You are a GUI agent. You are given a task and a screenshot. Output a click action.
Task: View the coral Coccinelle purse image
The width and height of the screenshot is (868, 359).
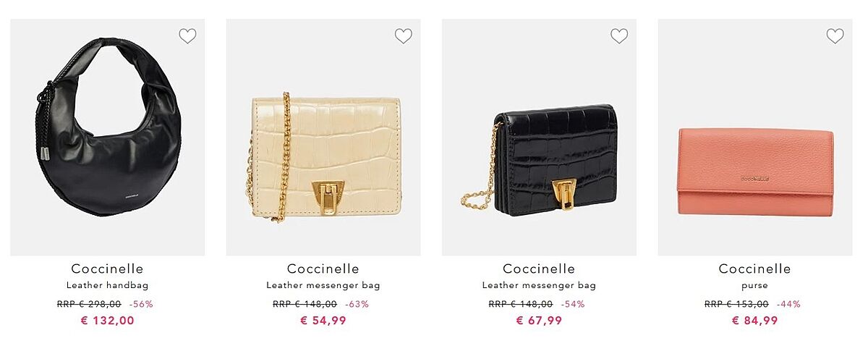click(755, 138)
